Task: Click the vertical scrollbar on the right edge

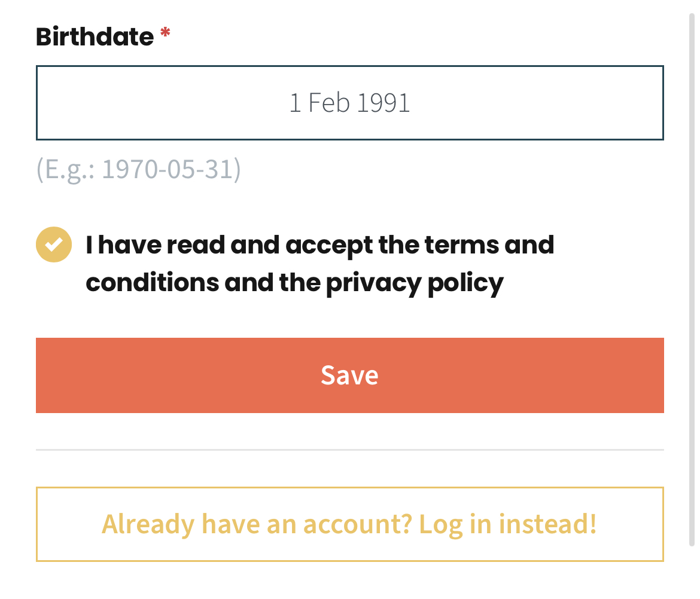Action: 692,280
